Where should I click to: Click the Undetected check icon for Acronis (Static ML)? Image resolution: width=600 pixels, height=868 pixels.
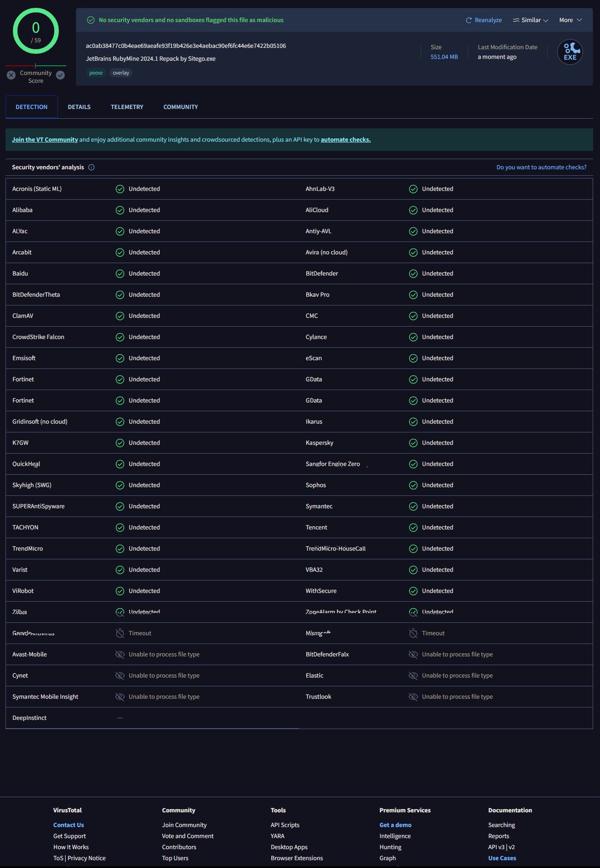(x=120, y=189)
